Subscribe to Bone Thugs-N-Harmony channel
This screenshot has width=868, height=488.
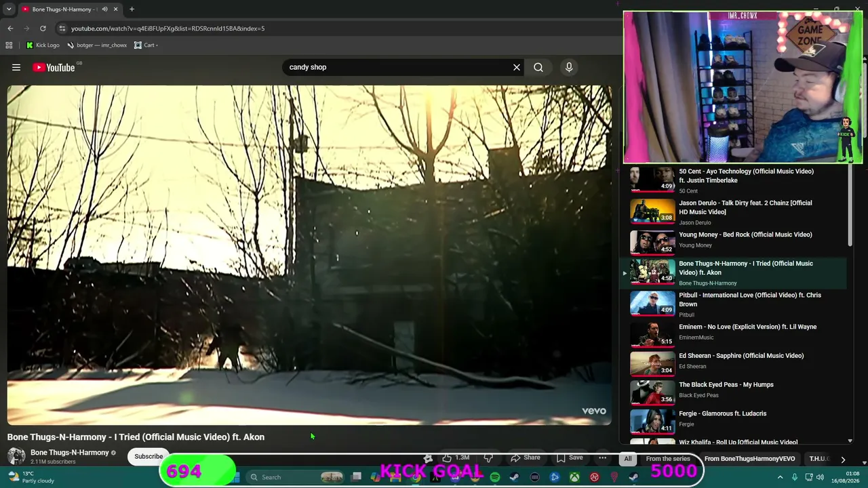point(149,456)
